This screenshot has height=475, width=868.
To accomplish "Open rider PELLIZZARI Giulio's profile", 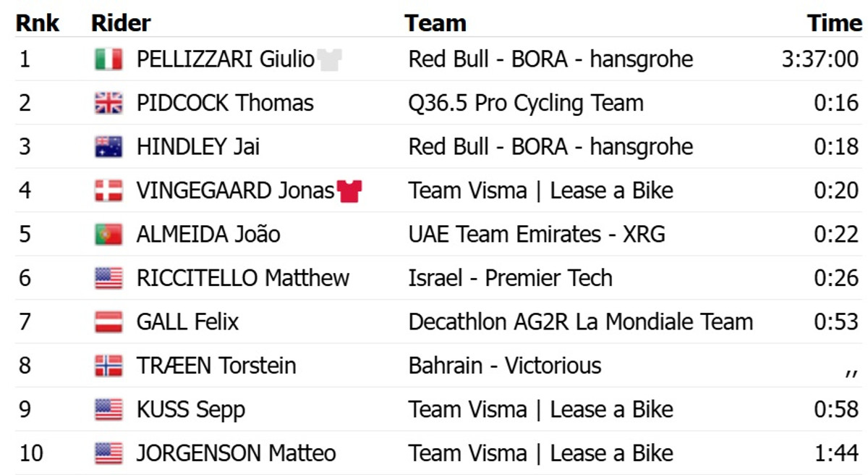I will (225, 59).
